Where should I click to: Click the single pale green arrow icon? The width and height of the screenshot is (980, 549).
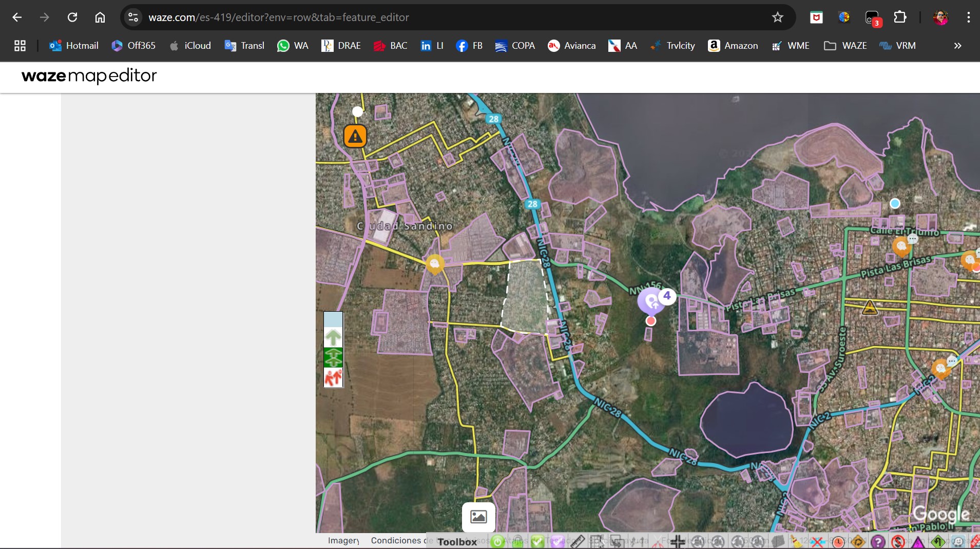333,338
